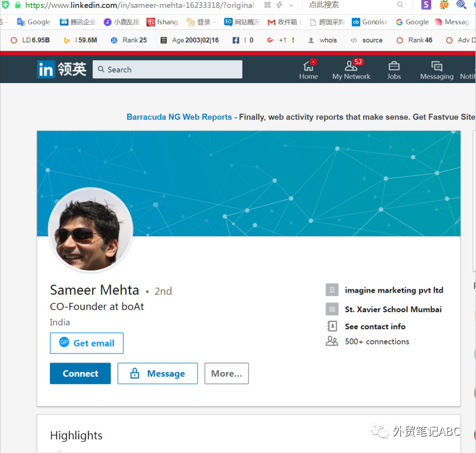Click the LD 6.95B SEO toolbar item
The image size is (476, 453).
[x=30, y=40]
